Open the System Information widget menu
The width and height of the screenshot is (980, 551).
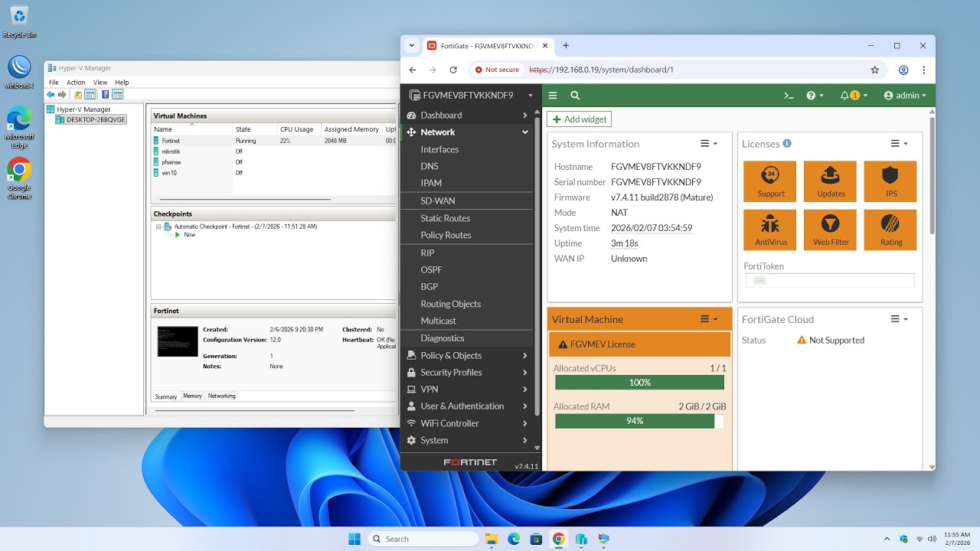click(709, 144)
